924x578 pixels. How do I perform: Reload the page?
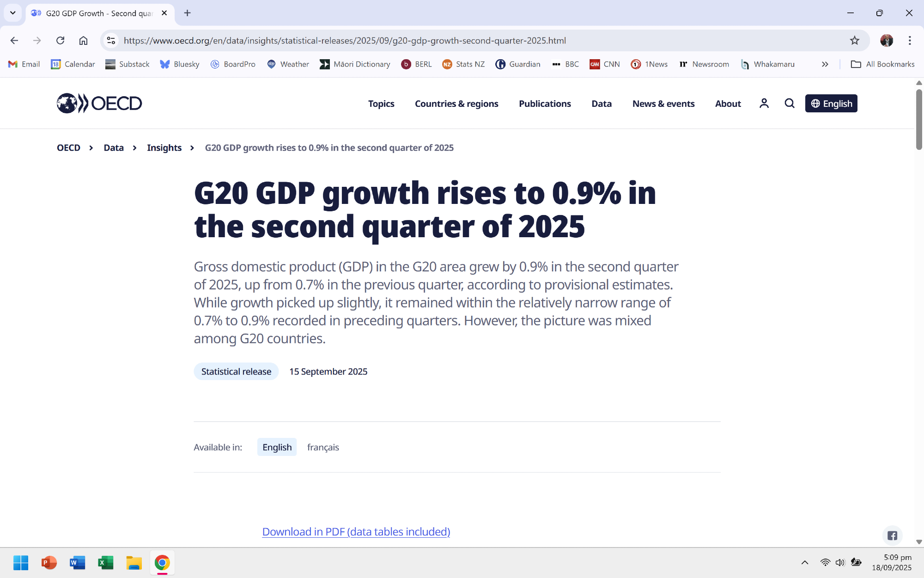[x=60, y=41]
